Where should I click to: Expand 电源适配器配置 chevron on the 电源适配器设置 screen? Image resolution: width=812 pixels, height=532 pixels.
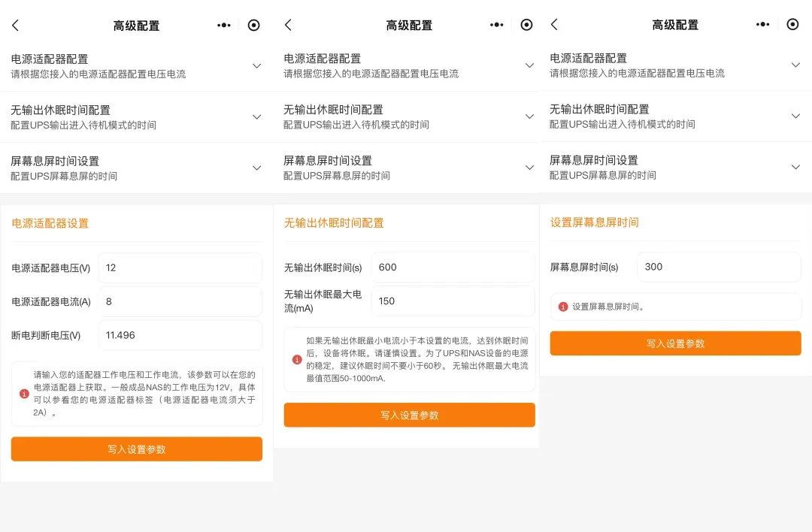(256, 66)
